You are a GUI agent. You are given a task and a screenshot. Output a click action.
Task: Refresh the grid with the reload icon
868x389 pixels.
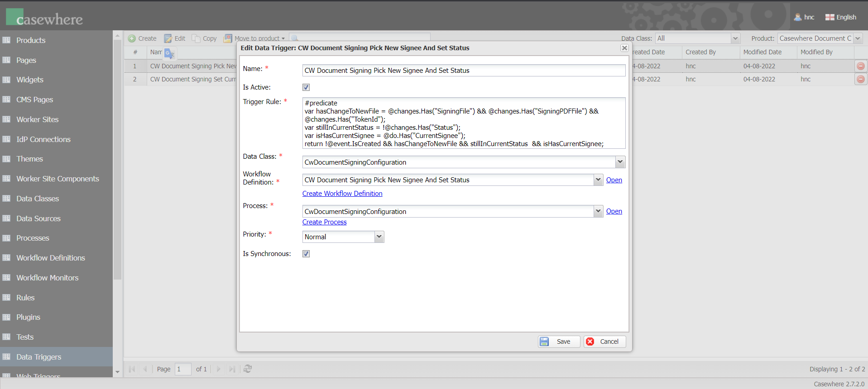pyautogui.click(x=248, y=369)
